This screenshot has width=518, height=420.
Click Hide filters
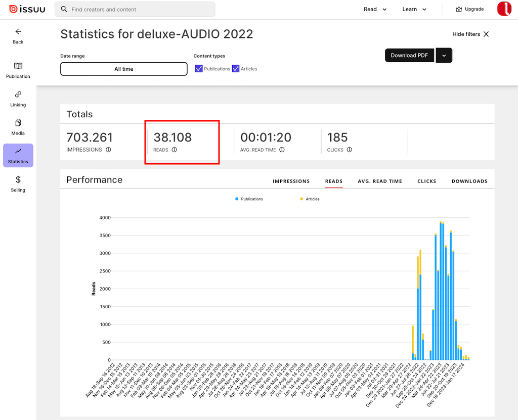[x=470, y=34]
